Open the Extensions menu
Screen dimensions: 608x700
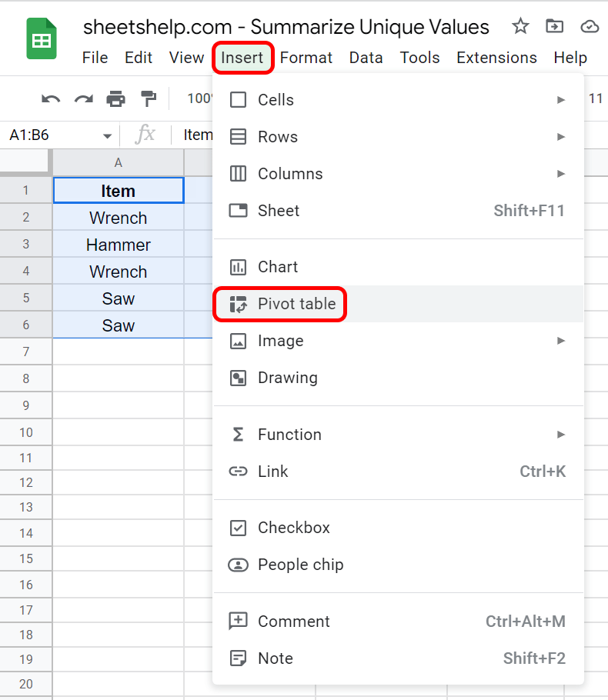pos(496,58)
